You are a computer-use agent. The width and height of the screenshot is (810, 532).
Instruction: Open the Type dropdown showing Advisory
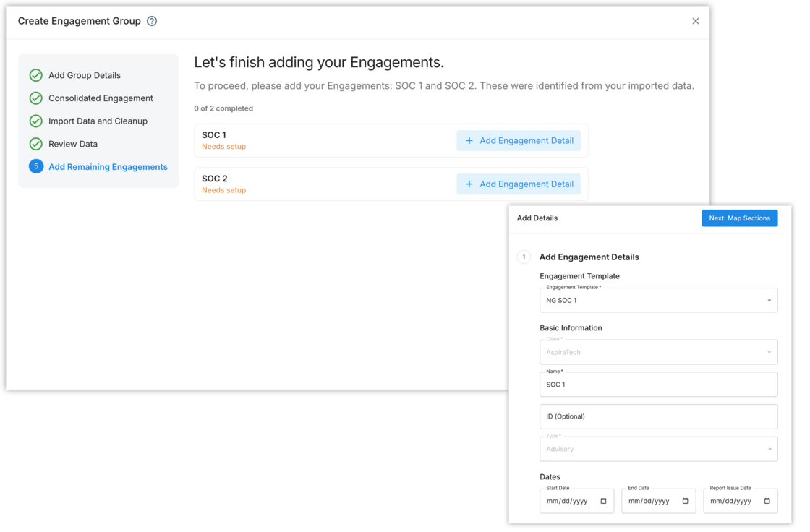658,448
